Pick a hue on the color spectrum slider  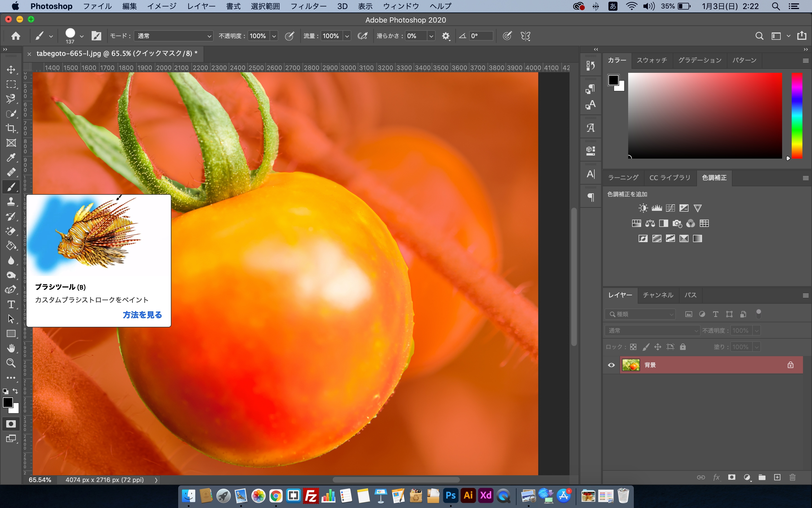coord(797,116)
